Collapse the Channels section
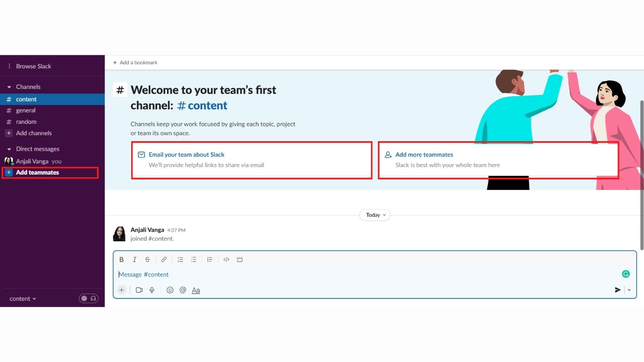The width and height of the screenshot is (644, 362). point(9,87)
